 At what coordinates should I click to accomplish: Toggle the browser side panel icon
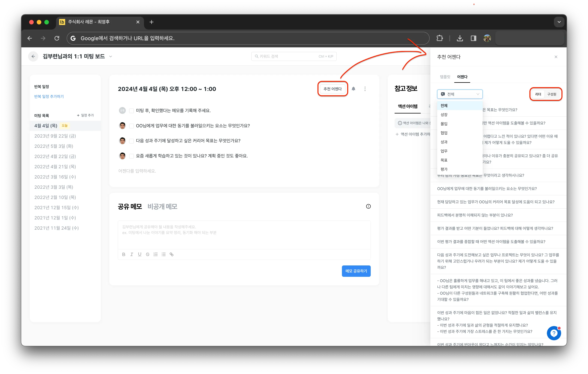473,38
